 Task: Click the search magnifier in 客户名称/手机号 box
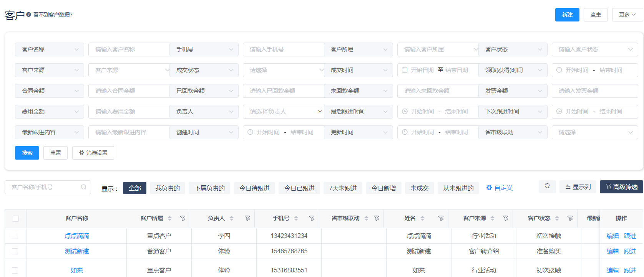pyautogui.click(x=83, y=187)
